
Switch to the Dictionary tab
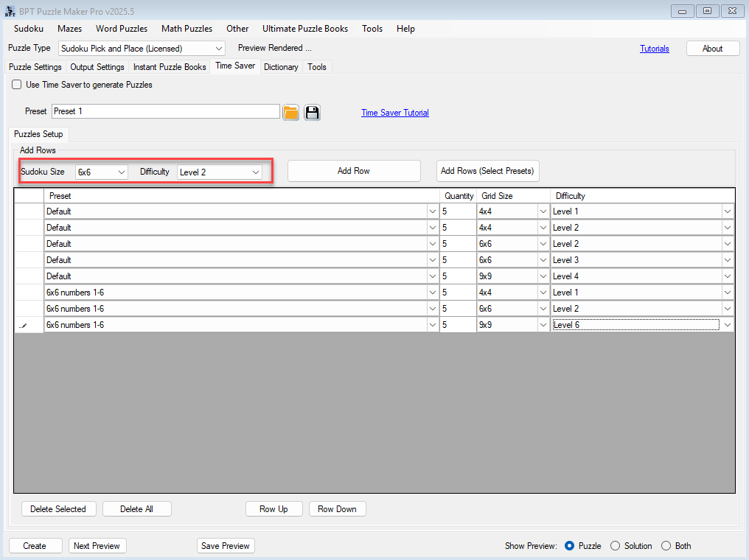[281, 67]
